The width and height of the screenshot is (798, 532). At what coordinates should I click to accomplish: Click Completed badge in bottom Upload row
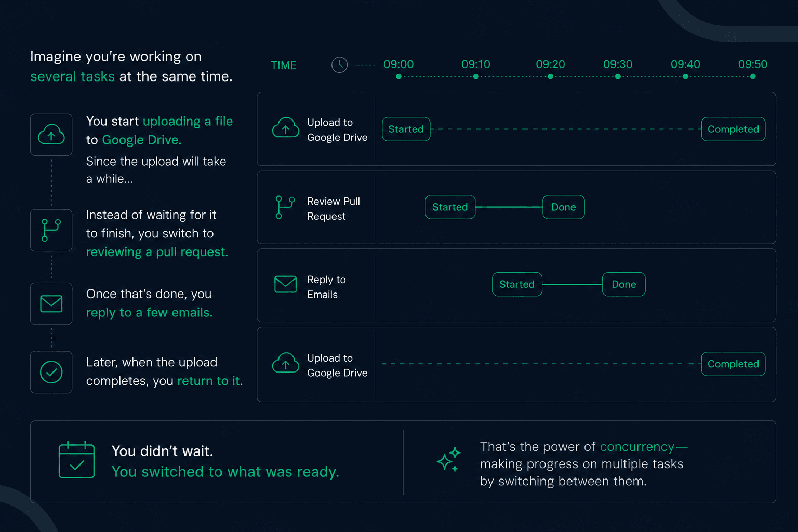(733, 364)
